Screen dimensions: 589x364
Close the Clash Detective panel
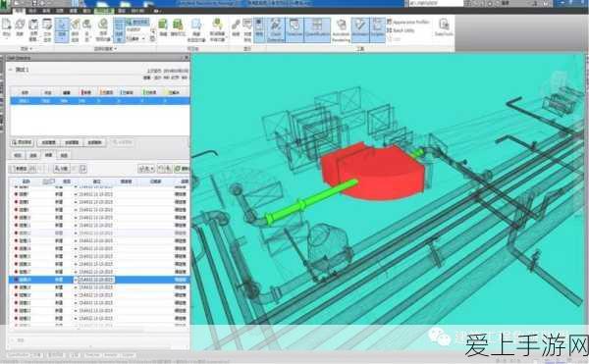click(187, 58)
